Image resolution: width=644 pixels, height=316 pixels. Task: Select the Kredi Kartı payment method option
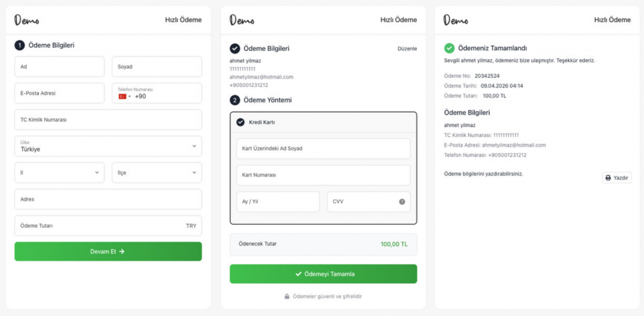coord(240,122)
